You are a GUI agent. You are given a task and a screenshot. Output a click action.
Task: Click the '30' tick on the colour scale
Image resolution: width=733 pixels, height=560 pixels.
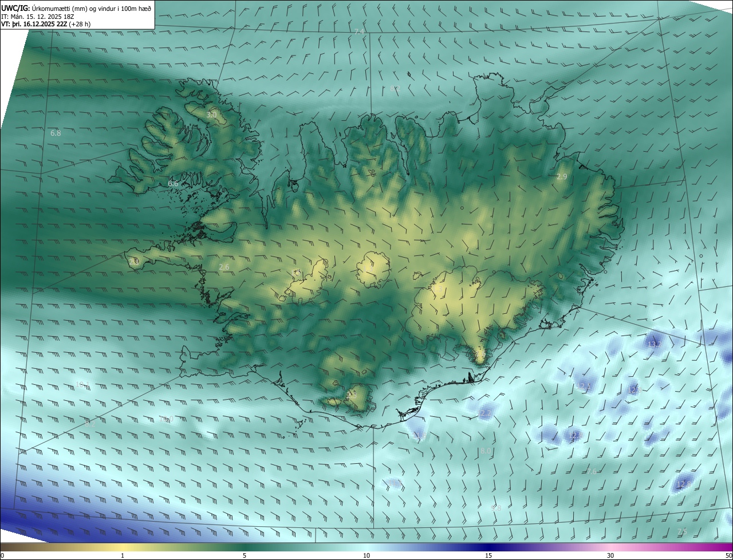(x=610, y=555)
